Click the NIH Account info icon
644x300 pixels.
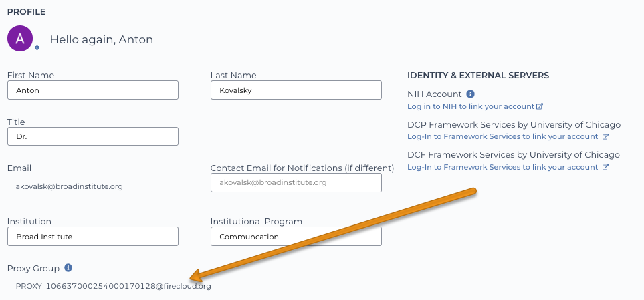click(x=471, y=94)
